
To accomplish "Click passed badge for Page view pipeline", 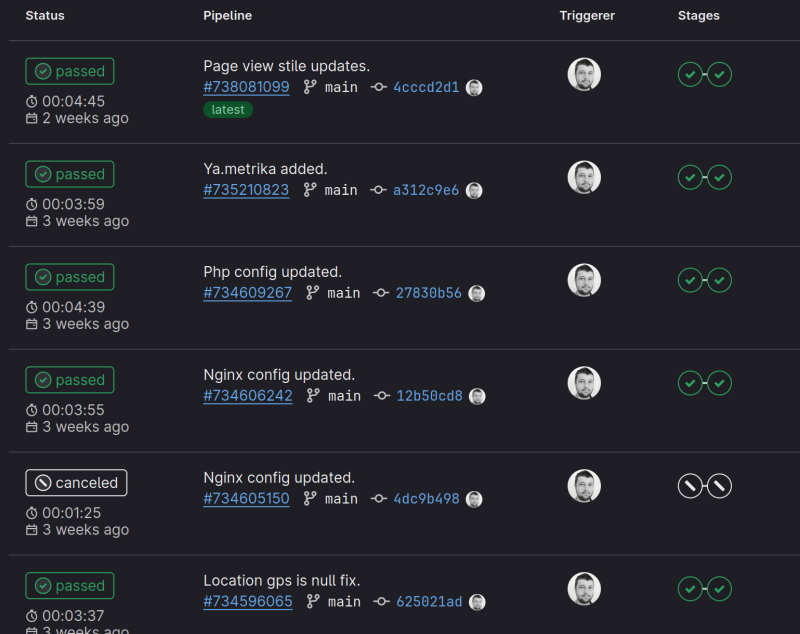I will pyautogui.click(x=70, y=72).
